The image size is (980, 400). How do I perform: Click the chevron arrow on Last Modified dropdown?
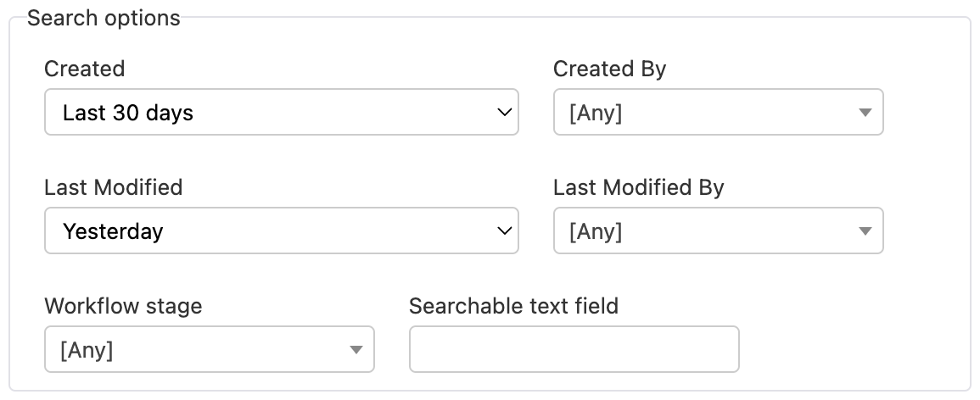504,231
